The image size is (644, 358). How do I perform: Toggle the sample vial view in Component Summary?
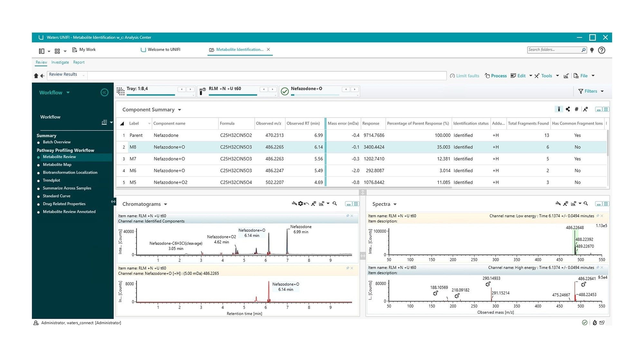(559, 109)
